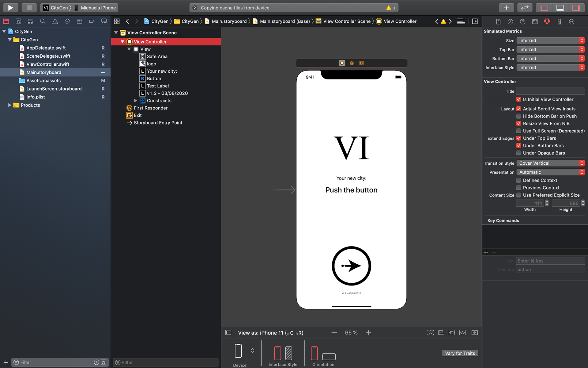Open the Project navigator folder icon
Image resolution: width=588 pixels, height=368 pixels.
(x=6, y=21)
